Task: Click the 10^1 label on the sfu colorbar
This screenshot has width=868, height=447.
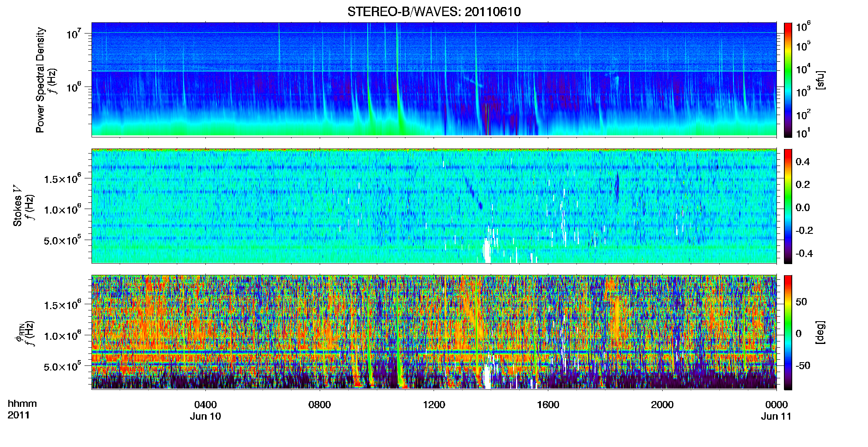Action: (x=803, y=133)
